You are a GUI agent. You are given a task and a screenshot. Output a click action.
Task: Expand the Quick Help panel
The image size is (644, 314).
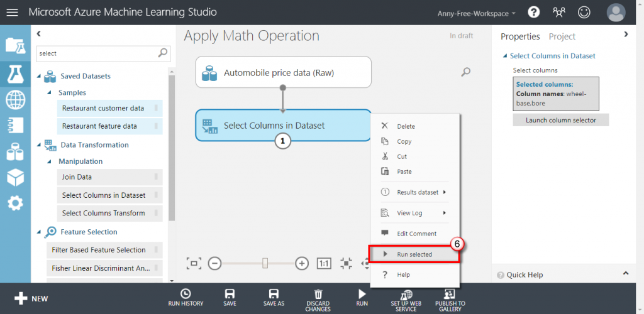626,273
